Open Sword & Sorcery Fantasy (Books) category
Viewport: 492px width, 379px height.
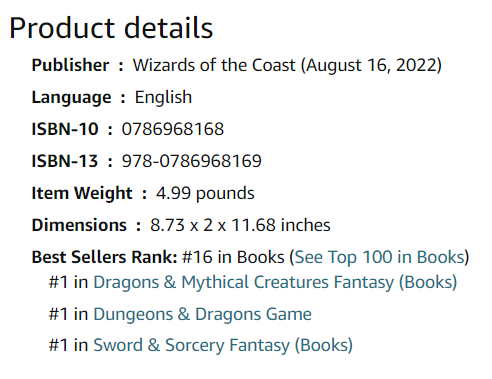point(223,345)
